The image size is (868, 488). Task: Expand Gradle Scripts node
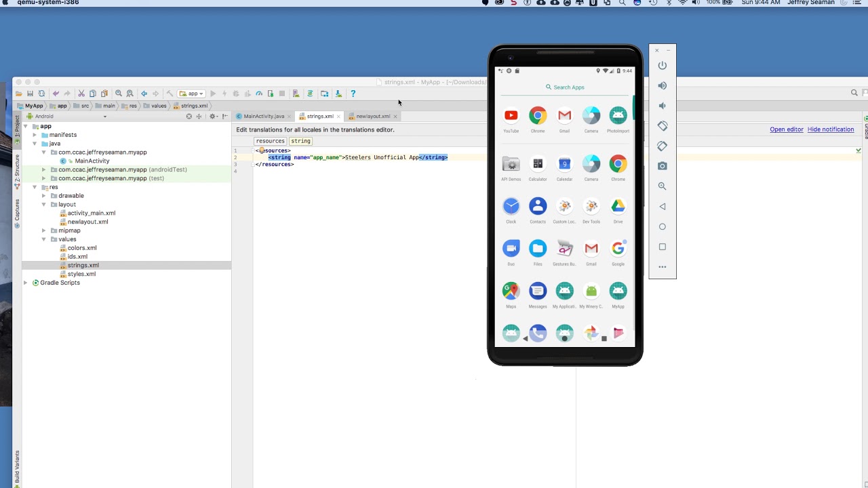pos(26,283)
